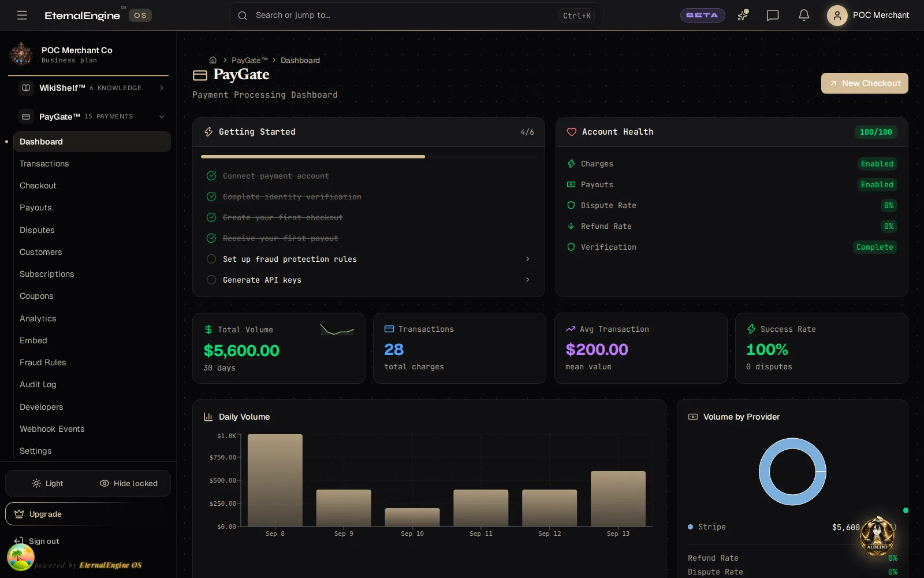Click the POC Merchant Co logo
The height and width of the screenshot is (578, 924).
pos(21,54)
